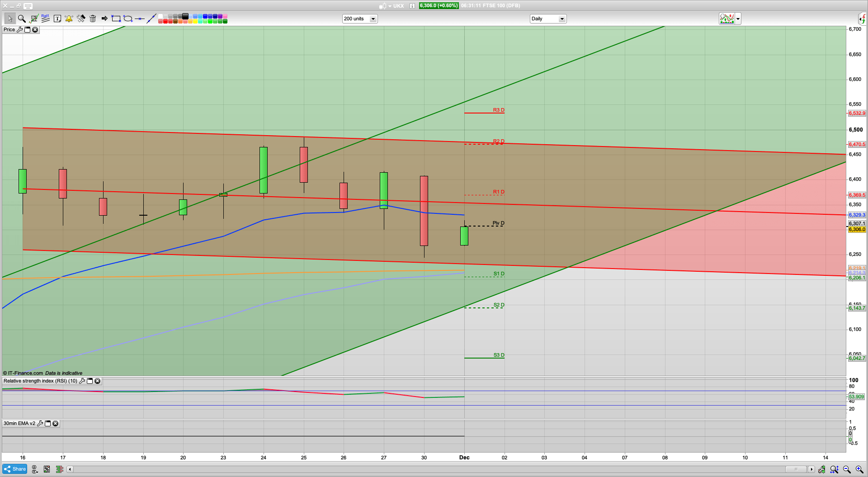Select the text annotation tool
868x477 pixels.
pos(57,19)
